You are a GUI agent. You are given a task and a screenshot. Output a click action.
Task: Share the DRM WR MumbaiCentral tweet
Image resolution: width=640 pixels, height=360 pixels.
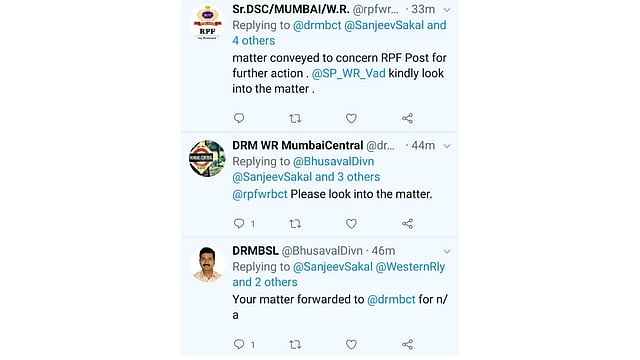point(407,224)
